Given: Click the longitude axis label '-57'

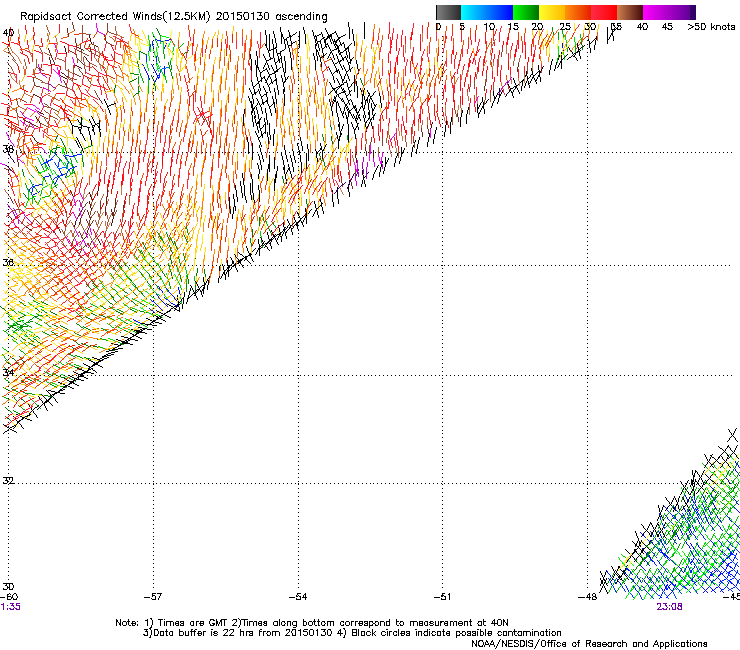Looking at the screenshot, I should (x=152, y=597).
